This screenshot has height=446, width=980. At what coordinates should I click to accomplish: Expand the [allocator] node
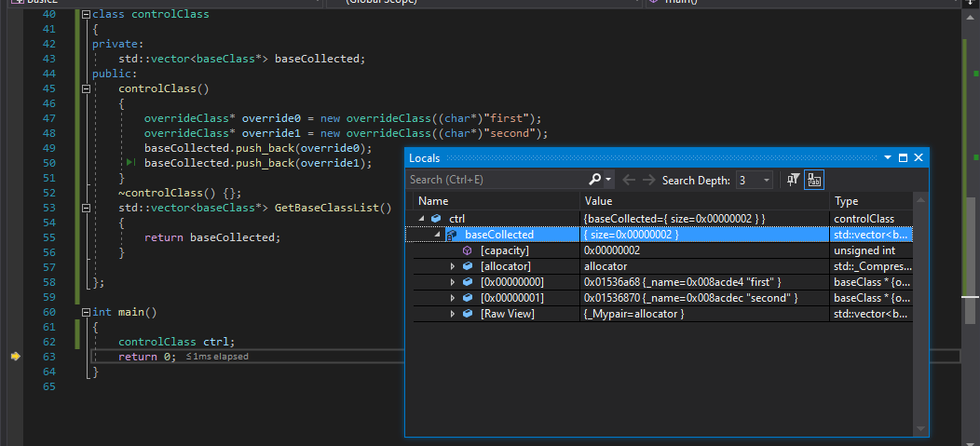click(453, 266)
